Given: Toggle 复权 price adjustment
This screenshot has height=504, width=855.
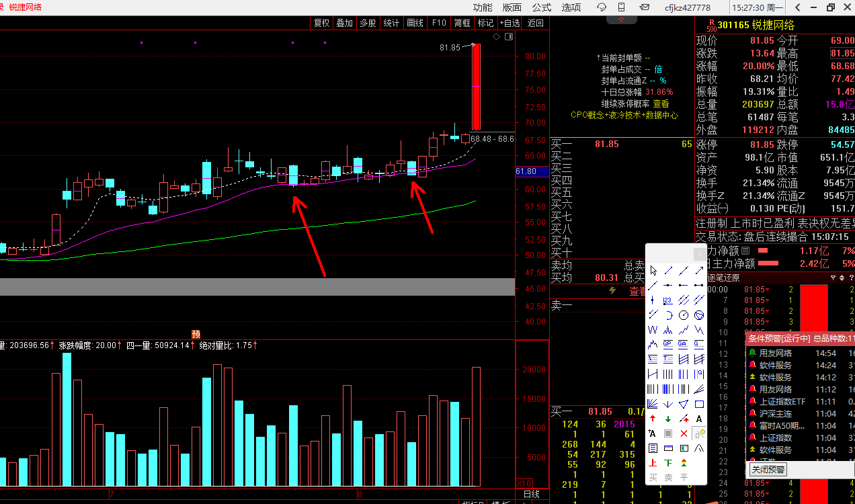Looking at the screenshot, I should (322, 23).
